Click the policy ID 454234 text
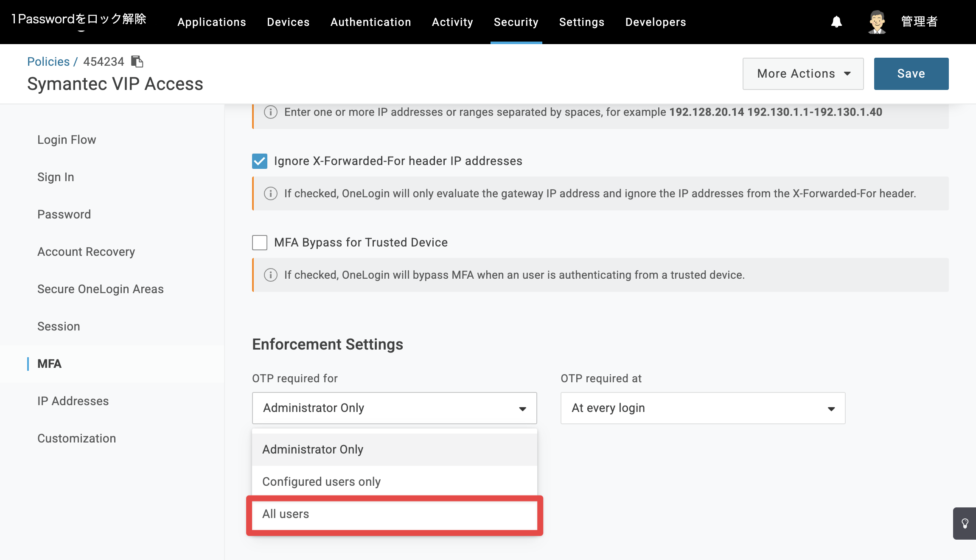976x560 pixels. click(x=104, y=62)
